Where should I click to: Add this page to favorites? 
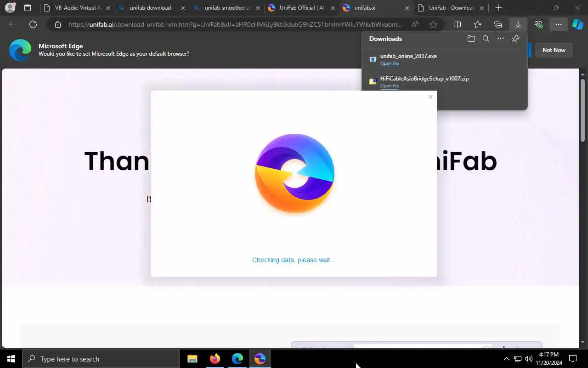(x=433, y=25)
